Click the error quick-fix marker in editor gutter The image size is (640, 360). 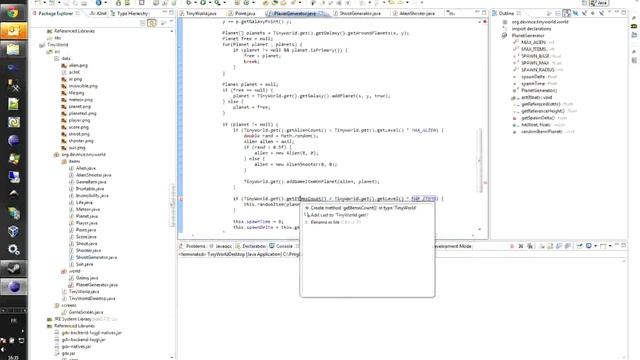click(x=180, y=199)
